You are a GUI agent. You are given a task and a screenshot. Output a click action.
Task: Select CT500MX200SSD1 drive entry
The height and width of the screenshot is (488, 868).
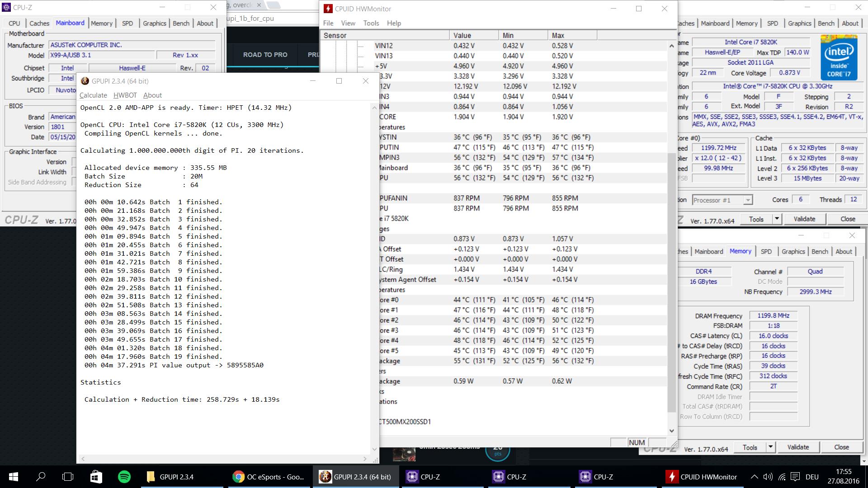click(405, 422)
